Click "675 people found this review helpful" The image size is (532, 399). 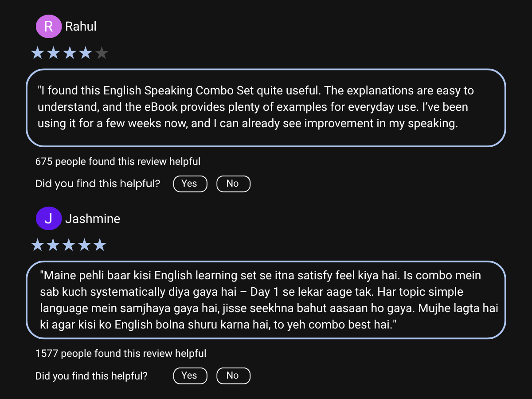[117, 162]
